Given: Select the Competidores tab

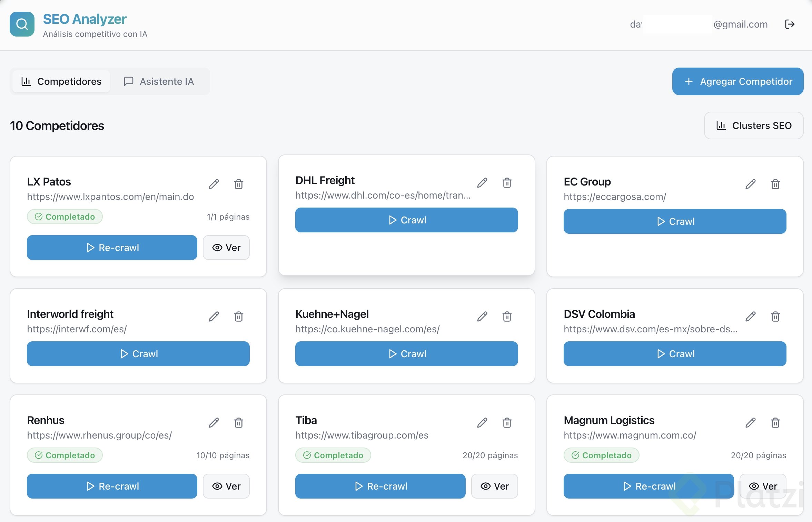Looking at the screenshot, I should click(61, 81).
